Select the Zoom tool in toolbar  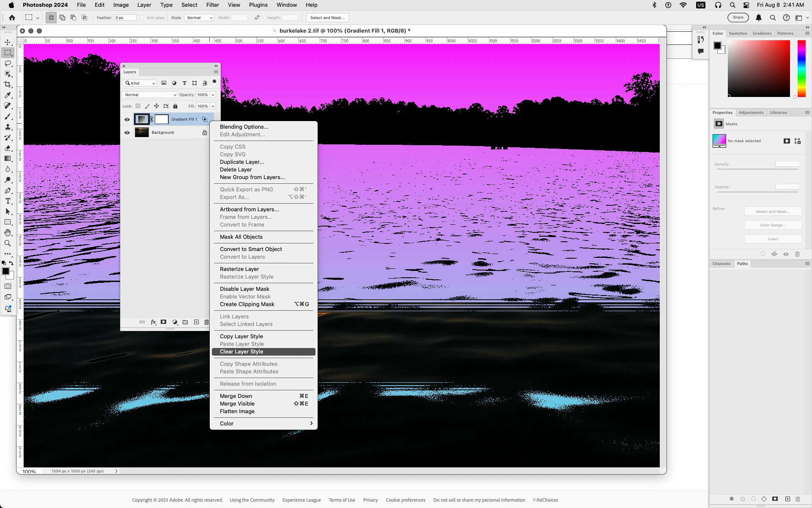pyautogui.click(x=8, y=243)
